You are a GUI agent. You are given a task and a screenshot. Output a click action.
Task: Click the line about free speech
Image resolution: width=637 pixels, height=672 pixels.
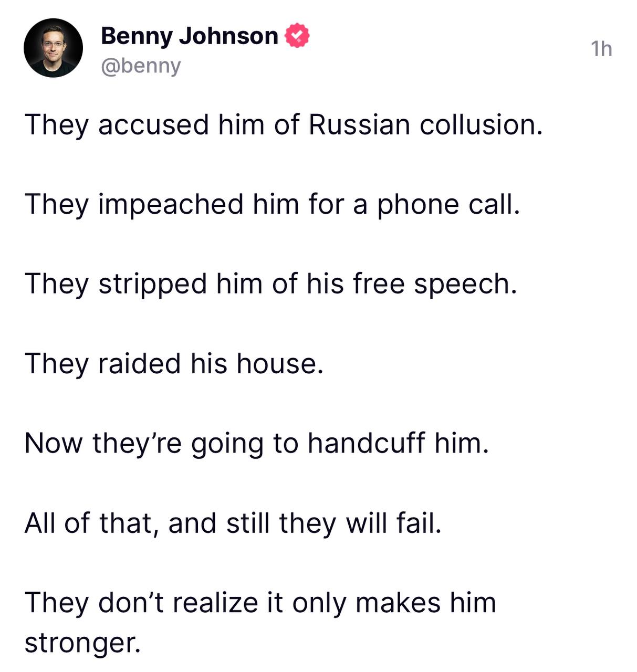pos(270,284)
